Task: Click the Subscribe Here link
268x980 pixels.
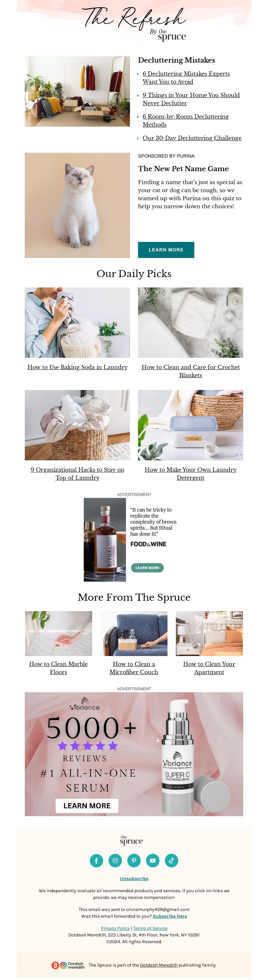Action: tap(170, 916)
